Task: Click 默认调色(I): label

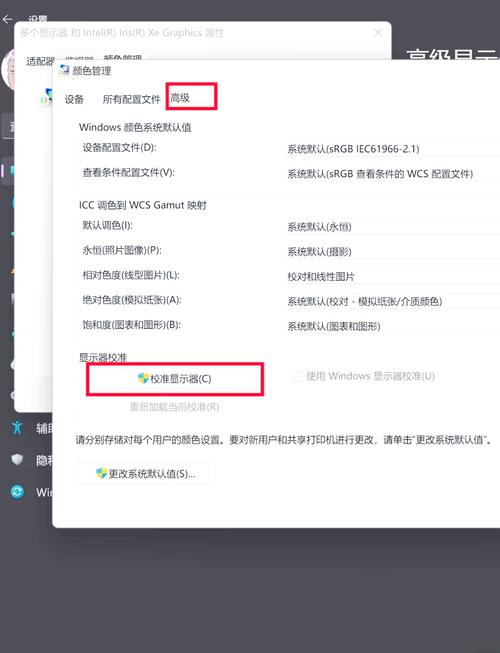Action: (107, 225)
